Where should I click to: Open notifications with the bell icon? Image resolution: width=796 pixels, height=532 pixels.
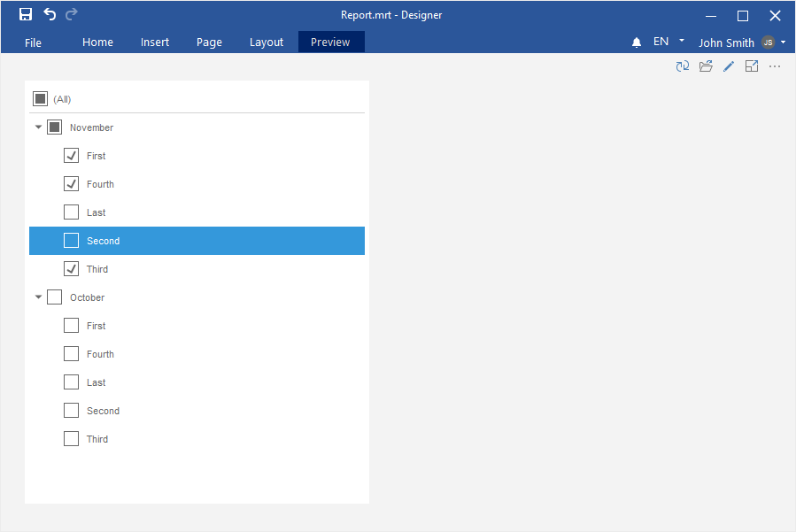(x=636, y=42)
